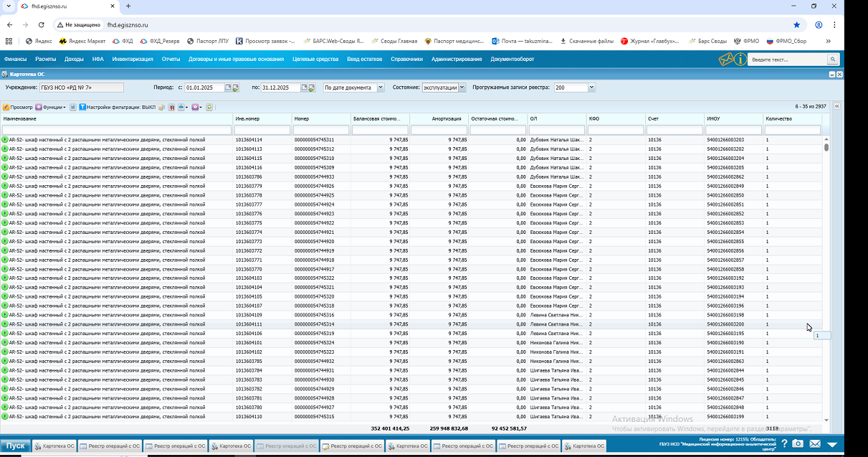Toggle filter settings 'Настройки фильтрации: ВЫКЛ'
Viewport: 868px width, 457px height.
point(117,107)
